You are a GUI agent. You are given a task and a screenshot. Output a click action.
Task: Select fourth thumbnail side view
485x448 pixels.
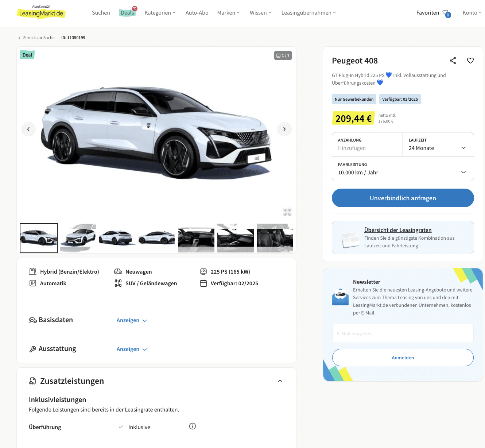click(157, 238)
